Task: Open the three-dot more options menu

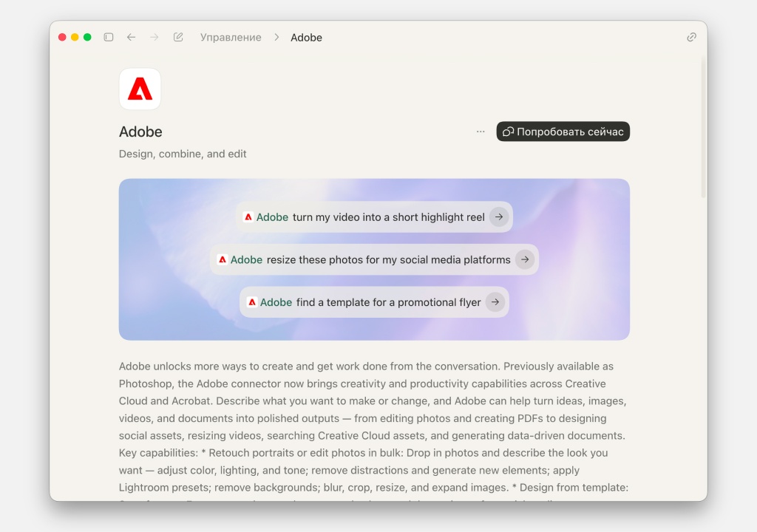Action: (481, 132)
